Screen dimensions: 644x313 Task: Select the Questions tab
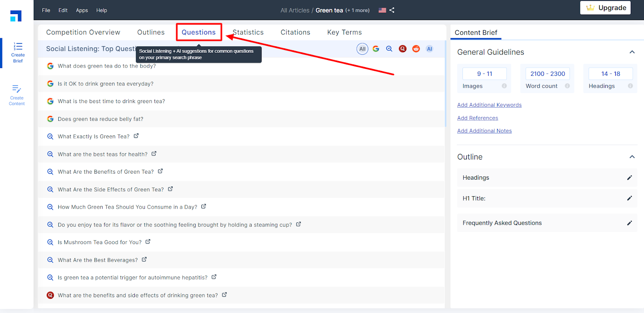[199, 32]
